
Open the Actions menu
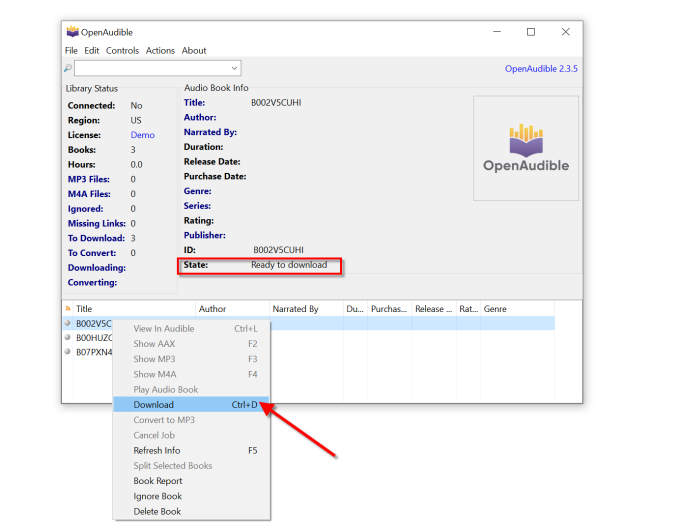coord(160,51)
